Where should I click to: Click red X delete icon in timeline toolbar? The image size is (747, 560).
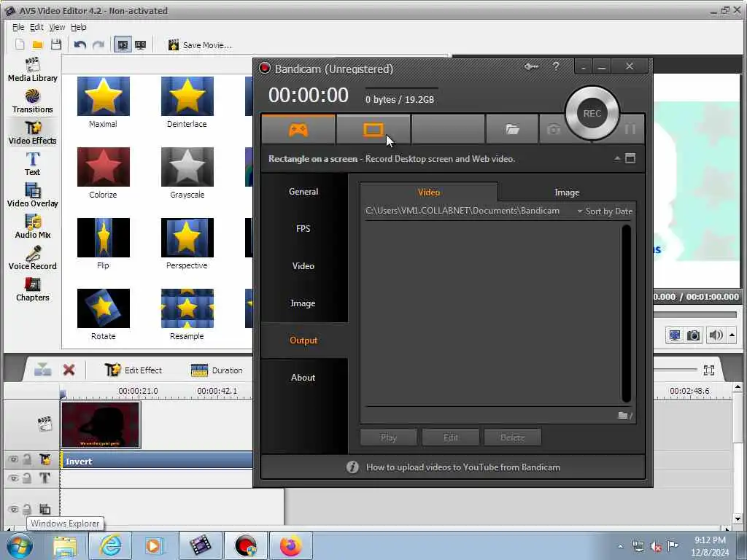point(69,370)
